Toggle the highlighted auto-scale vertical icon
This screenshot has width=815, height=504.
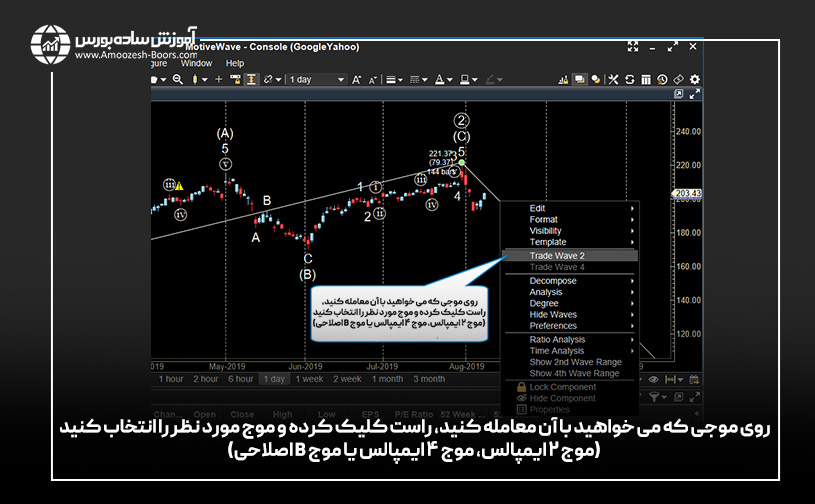point(251,79)
